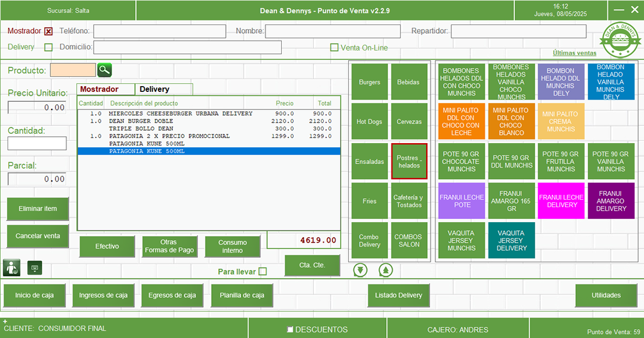Screen dimensions: 644x338
Task: Click the plus icon above CLIENTE
Action: click(x=5, y=322)
